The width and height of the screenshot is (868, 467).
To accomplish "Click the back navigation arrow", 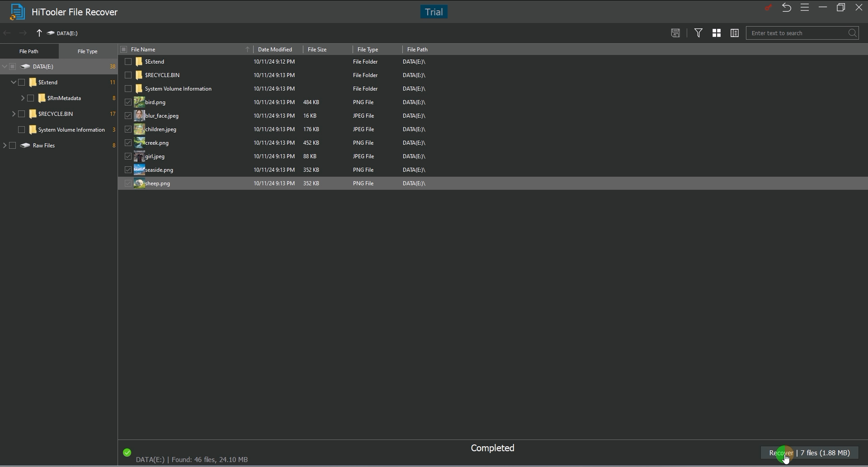I will [x=7, y=33].
